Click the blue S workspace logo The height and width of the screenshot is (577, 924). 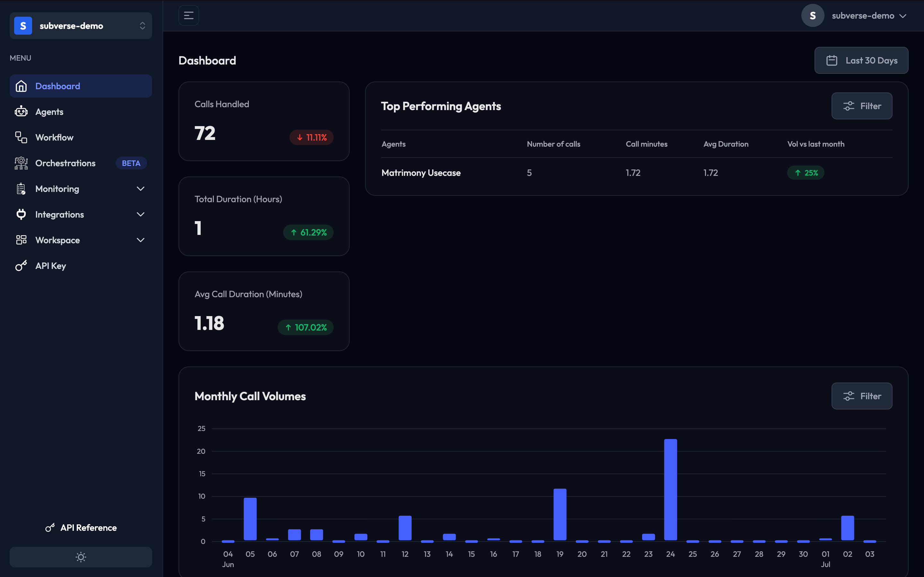point(23,26)
